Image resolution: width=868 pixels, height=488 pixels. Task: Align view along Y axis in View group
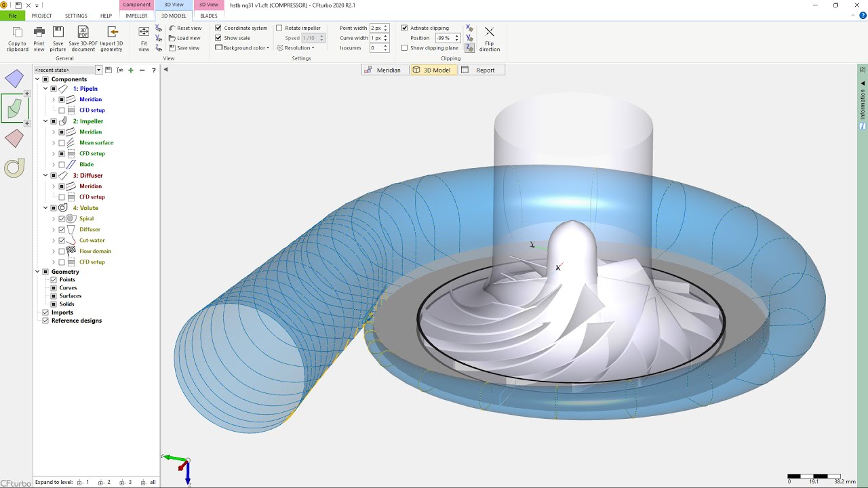click(159, 38)
